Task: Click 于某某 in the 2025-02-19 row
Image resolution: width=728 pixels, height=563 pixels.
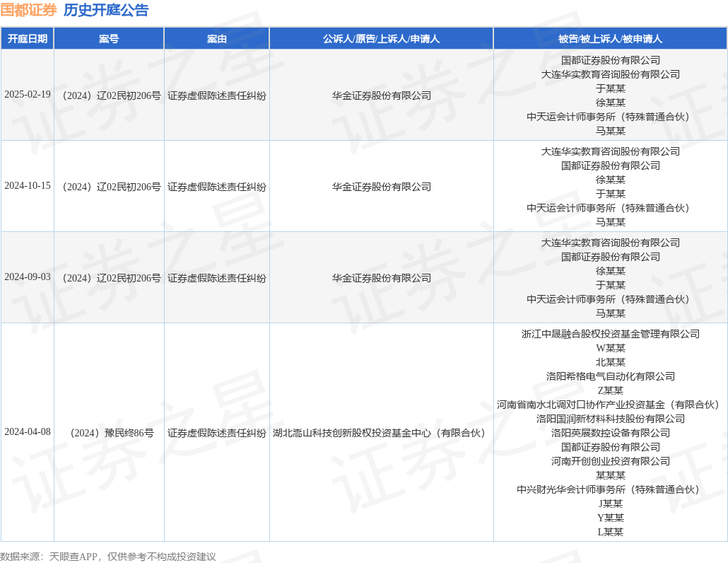Action: pyautogui.click(x=611, y=88)
